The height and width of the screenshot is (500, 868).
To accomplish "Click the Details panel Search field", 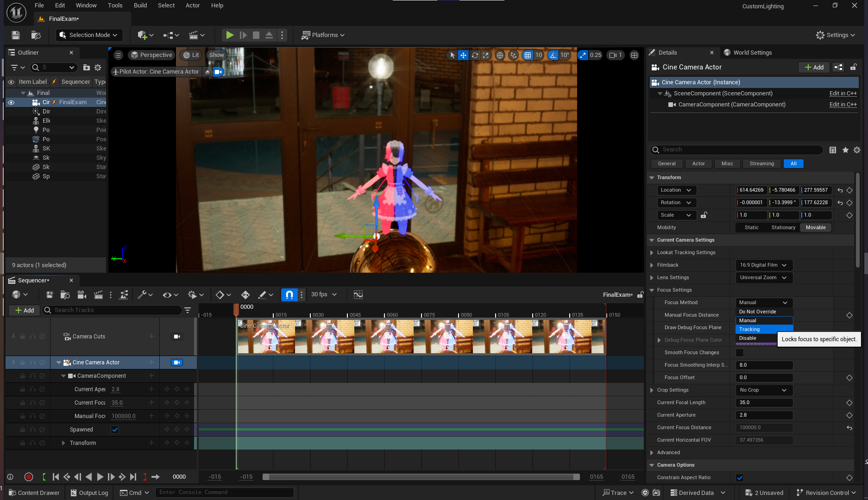I will pos(736,150).
